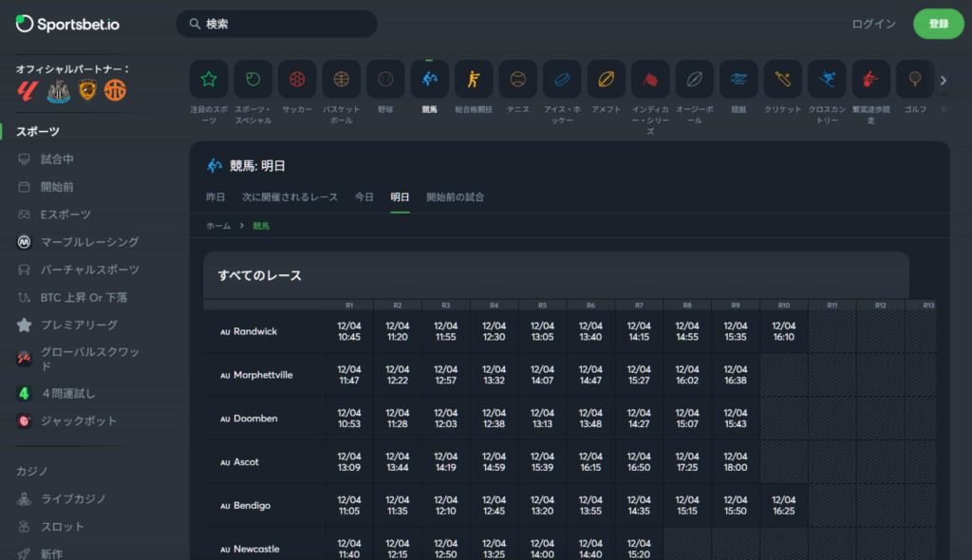Click the Randwick track name
This screenshot has height=560, width=972.
[255, 331]
